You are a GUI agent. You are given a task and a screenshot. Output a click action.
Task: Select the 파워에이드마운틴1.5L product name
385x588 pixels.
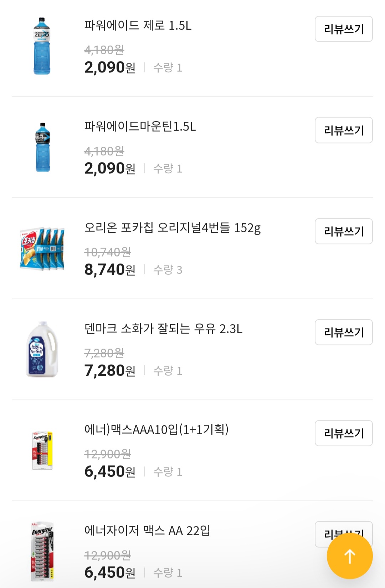pyautogui.click(x=140, y=127)
